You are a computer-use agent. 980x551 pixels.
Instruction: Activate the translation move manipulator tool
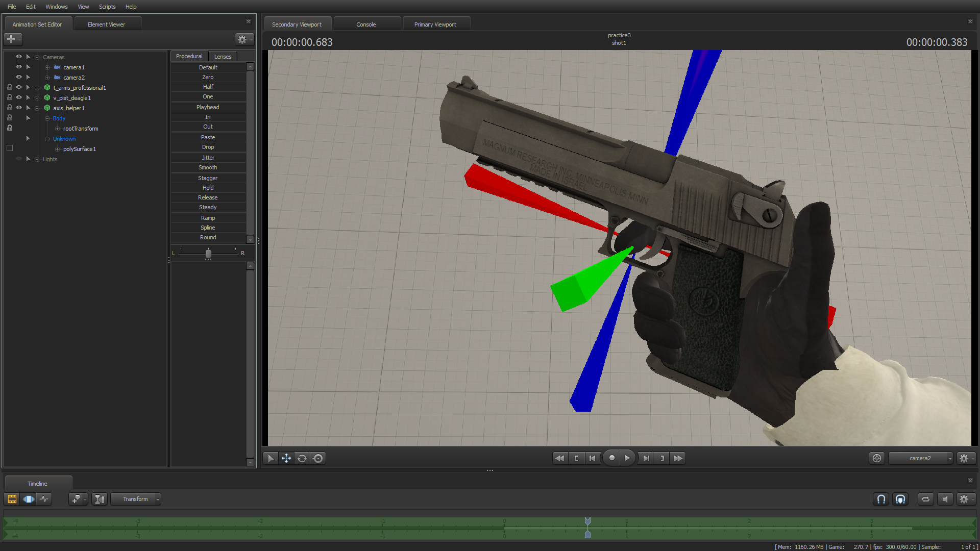[286, 458]
